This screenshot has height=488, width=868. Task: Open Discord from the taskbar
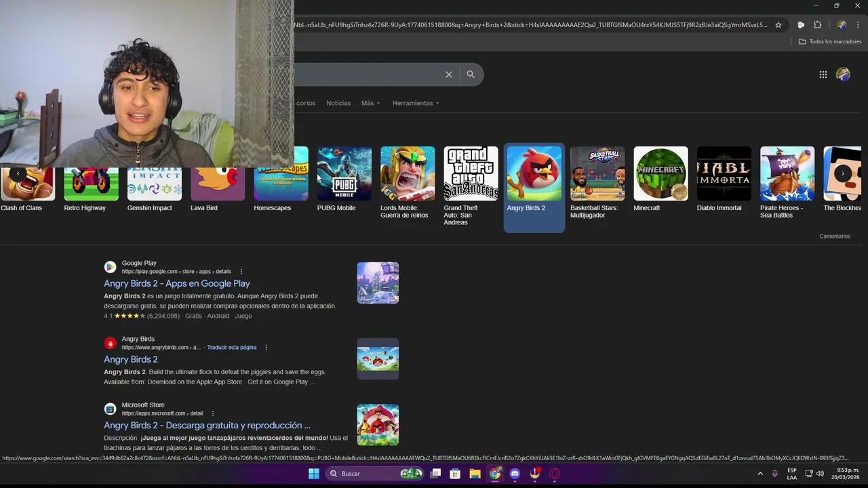pos(515,474)
